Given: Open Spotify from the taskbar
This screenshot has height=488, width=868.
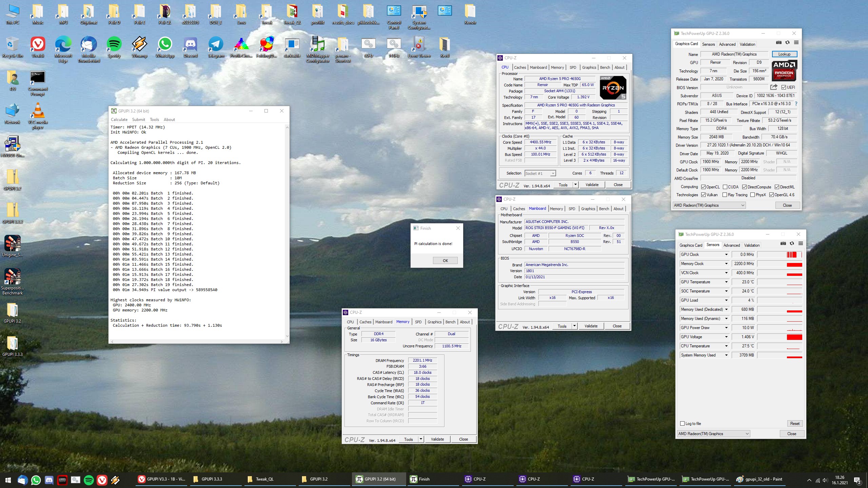Looking at the screenshot, I should [89, 480].
